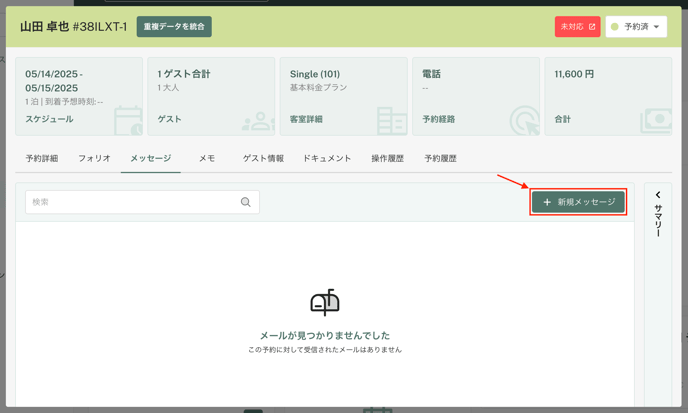View the 操作履歴 tab

point(387,158)
